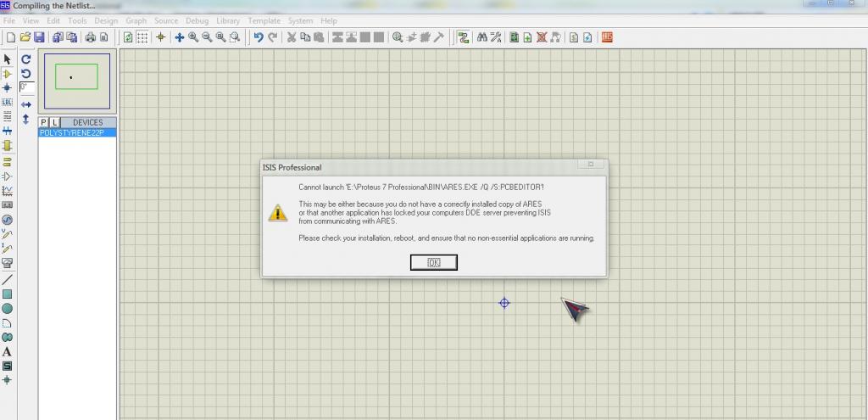
Task: Open an existing design with folder icon
Action: tap(25, 37)
